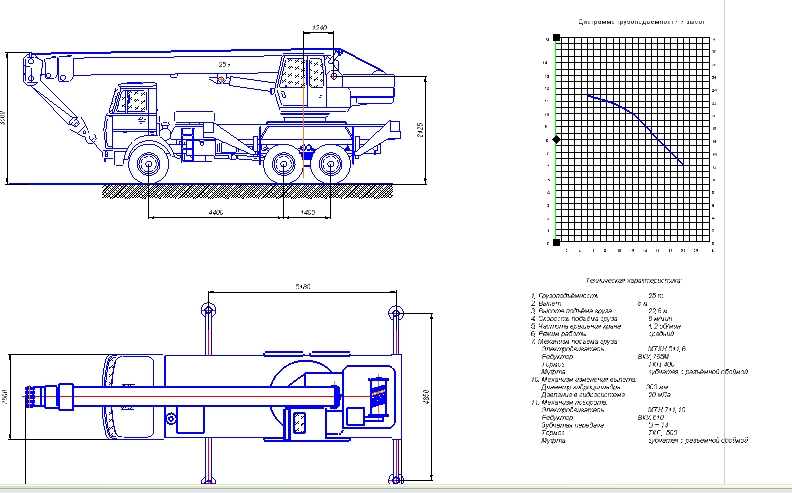
Task: Select the '2425' vertical dimension text
Action: [420, 130]
